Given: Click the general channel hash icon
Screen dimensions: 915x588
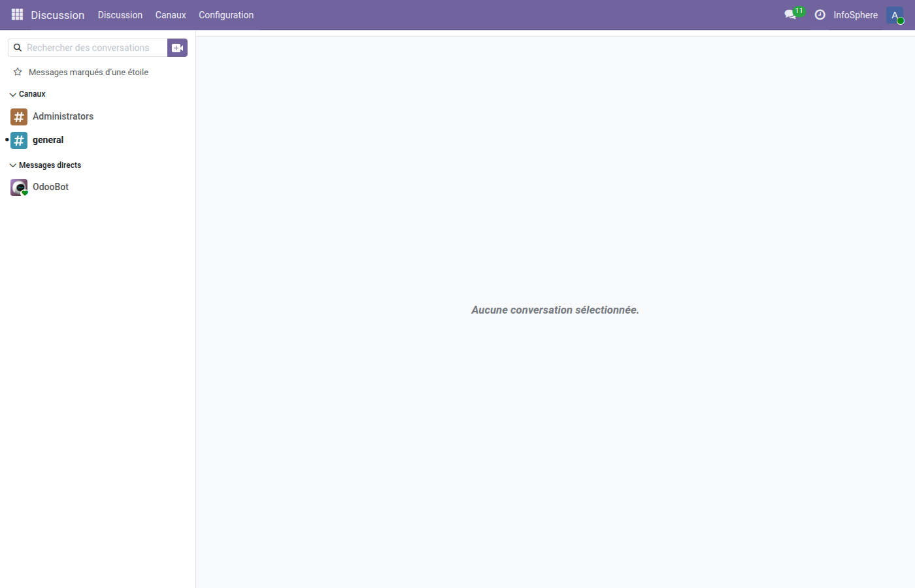Looking at the screenshot, I should (19, 140).
